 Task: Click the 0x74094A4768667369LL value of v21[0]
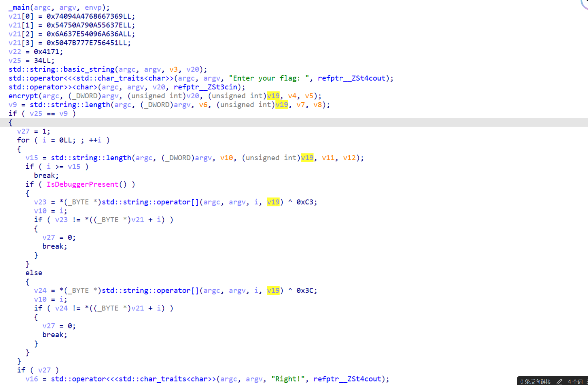89,16
